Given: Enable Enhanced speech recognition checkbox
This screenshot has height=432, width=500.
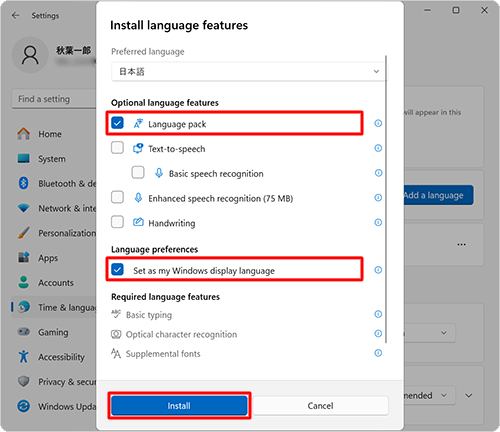Looking at the screenshot, I should click(x=117, y=197).
